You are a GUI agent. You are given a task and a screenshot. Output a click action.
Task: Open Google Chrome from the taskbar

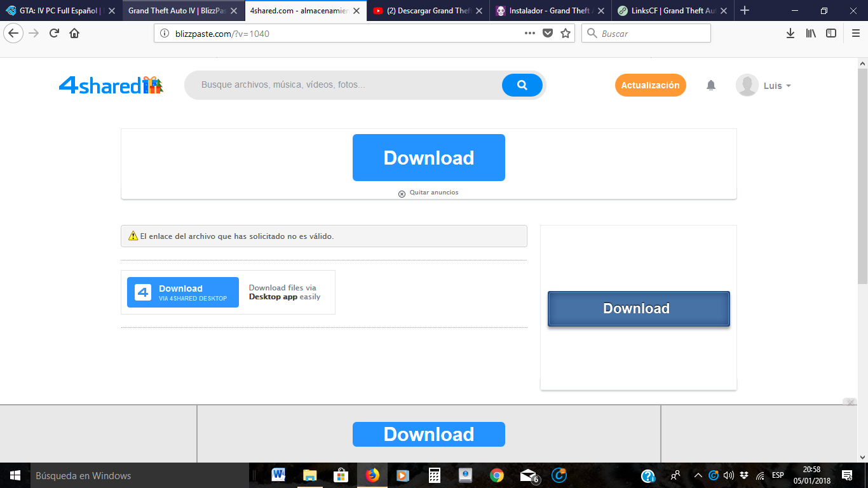coord(497,475)
